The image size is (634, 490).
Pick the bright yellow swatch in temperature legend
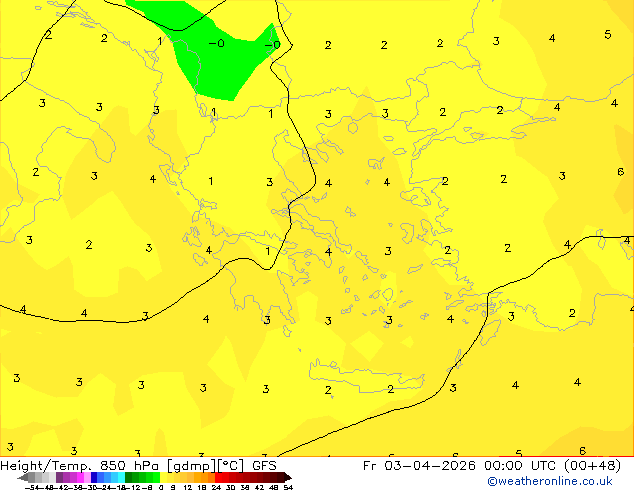[x=164, y=477]
